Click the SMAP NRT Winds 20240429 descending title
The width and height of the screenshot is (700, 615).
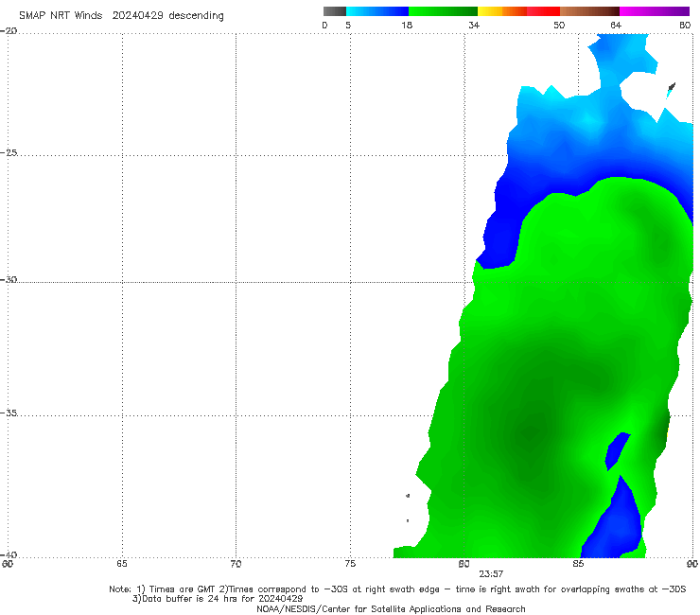pyautogui.click(x=121, y=16)
